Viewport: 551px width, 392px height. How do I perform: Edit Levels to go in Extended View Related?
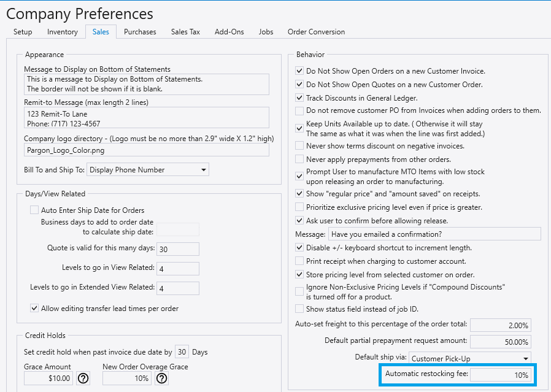(178, 288)
